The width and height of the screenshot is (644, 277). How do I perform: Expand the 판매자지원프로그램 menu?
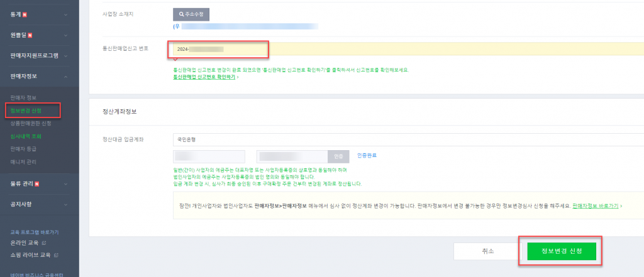pos(40,55)
